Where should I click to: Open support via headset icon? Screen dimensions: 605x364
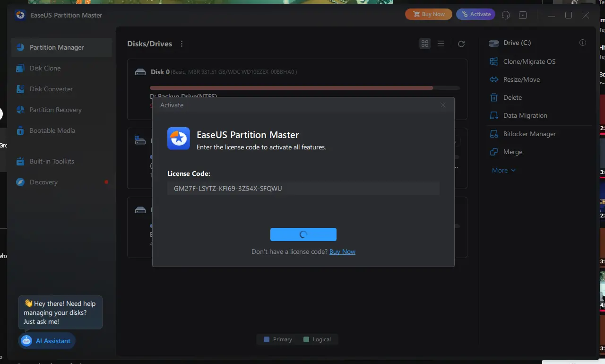(x=506, y=15)
